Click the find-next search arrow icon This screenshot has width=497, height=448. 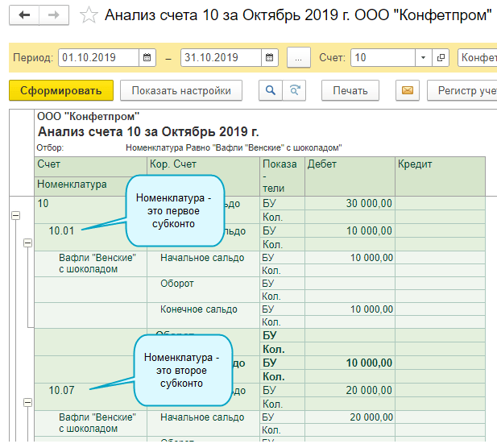coord(294,91)
